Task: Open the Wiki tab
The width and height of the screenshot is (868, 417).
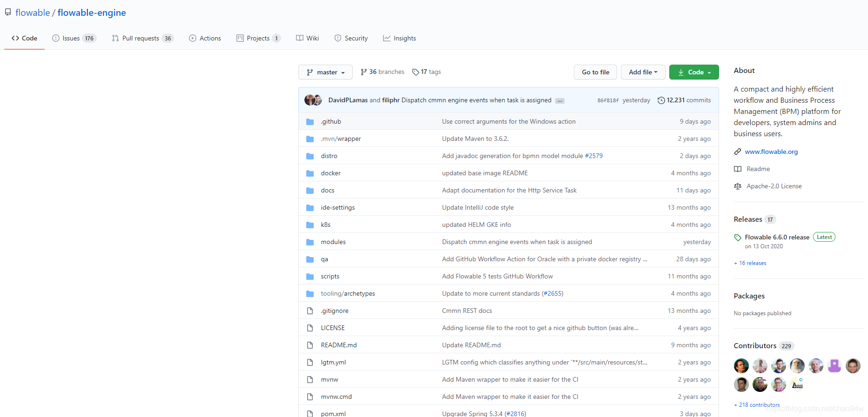Action: click(x=307, y=38)
